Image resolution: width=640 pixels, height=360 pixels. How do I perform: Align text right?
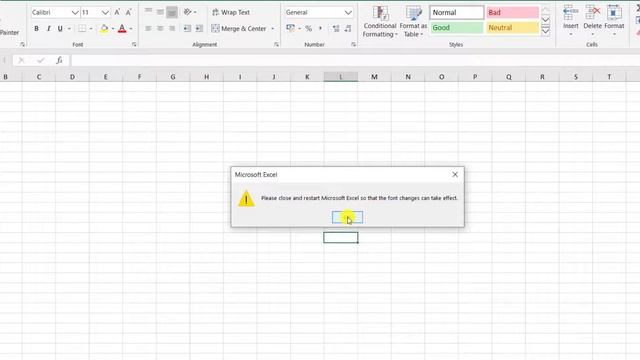(172, 29)
